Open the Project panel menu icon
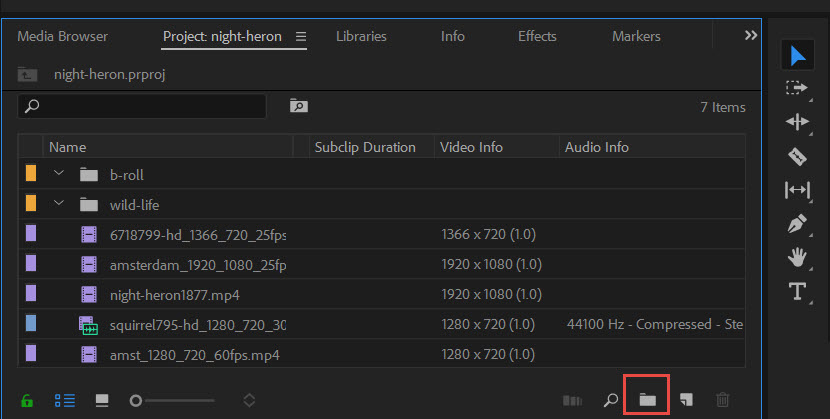 click(301, 37)
